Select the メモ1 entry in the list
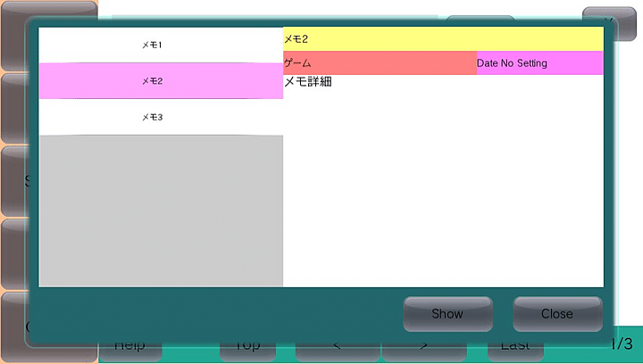The height and width of the screenshot is (364, 643). (161, 45)
